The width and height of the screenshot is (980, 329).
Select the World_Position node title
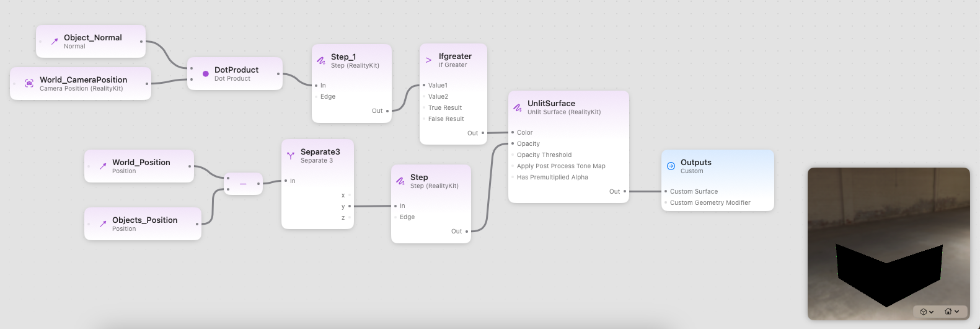tap(141, 163)
